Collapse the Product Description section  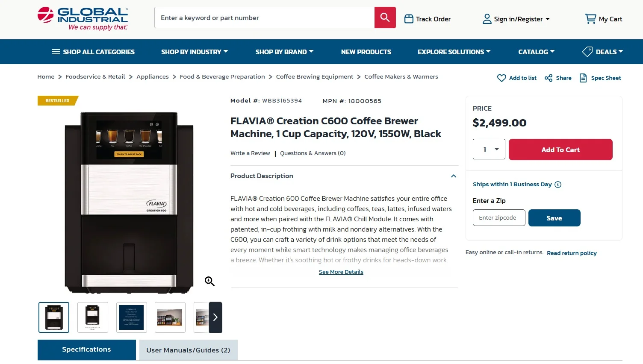pyautogui.click(x=454, y=176)
